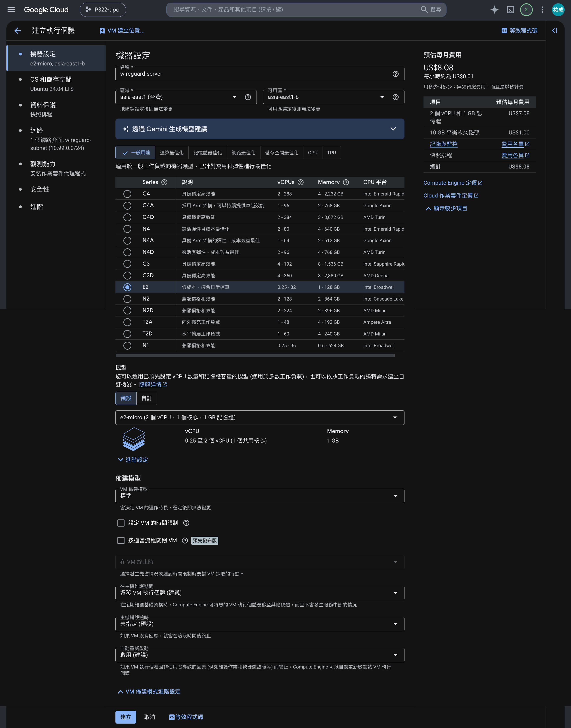Open 記錄與監控 pricing external link
The height and width of the screenshot is (728, 571).
click(515, 144)
